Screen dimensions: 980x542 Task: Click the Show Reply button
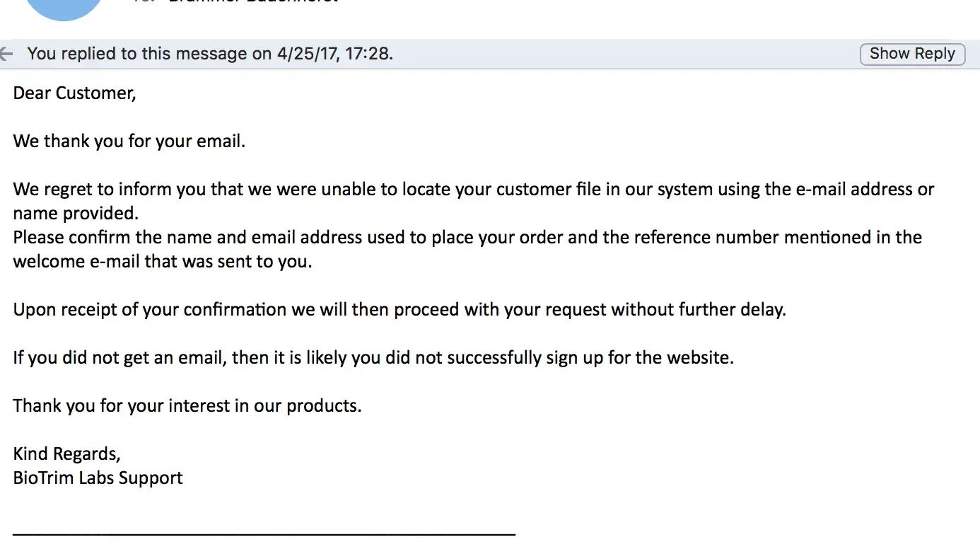click(912, 54)
